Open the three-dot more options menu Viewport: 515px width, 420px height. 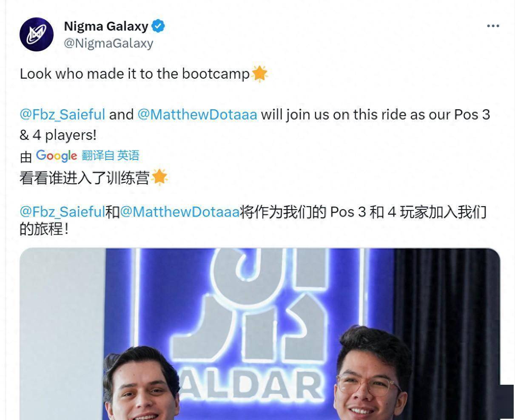(493, 26)
